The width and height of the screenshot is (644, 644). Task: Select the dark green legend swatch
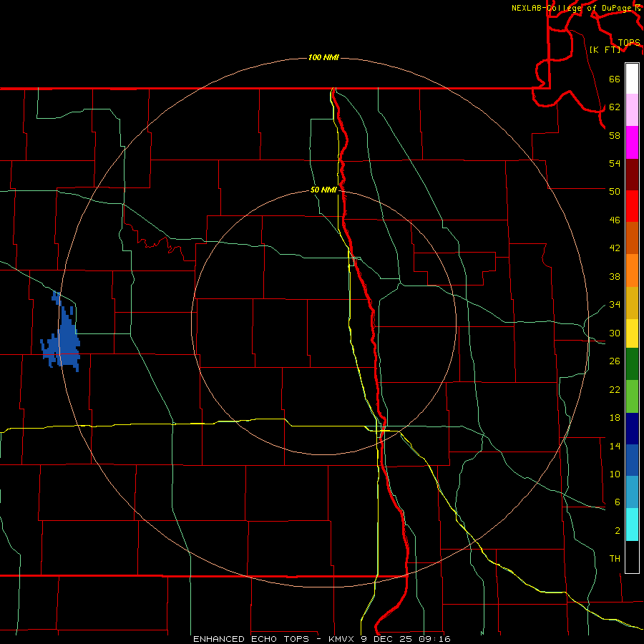point(632,364)
